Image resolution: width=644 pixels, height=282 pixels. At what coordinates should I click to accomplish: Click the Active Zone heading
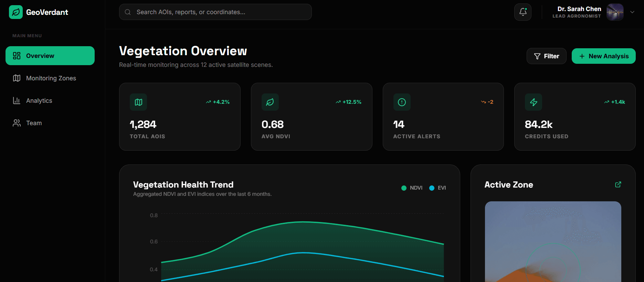[509, 184]
